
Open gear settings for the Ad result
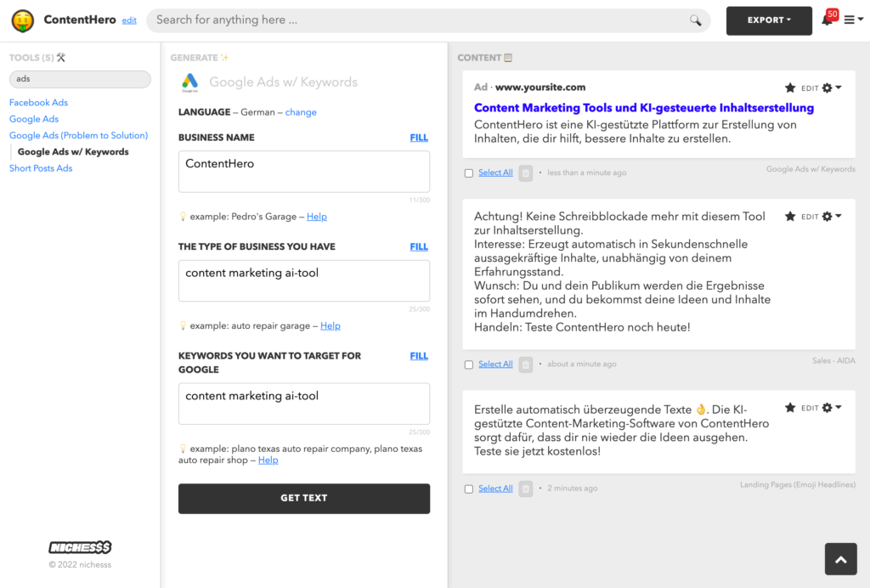point(828,88)
